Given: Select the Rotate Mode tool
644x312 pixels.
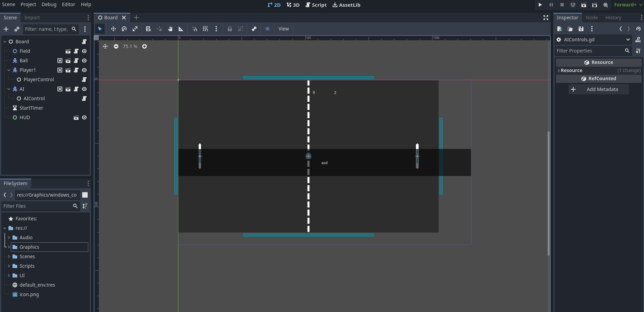Looking at the screenshot, I should [x=124, y=29].
